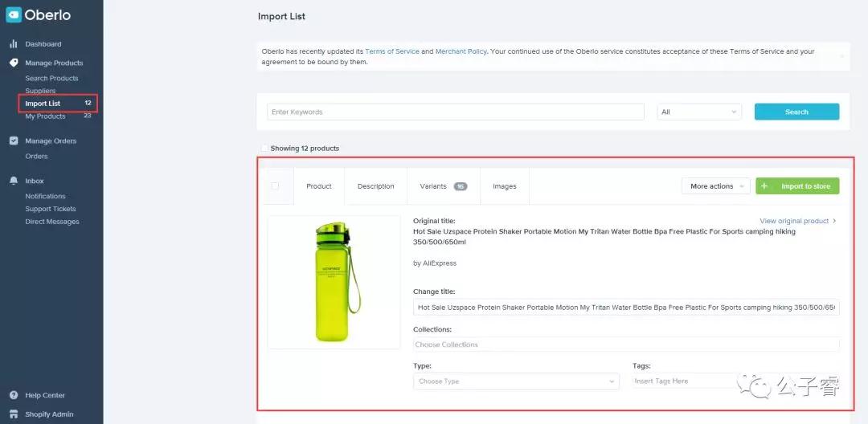
Task: Click the Choose Collections field
Action: point(626,344)
